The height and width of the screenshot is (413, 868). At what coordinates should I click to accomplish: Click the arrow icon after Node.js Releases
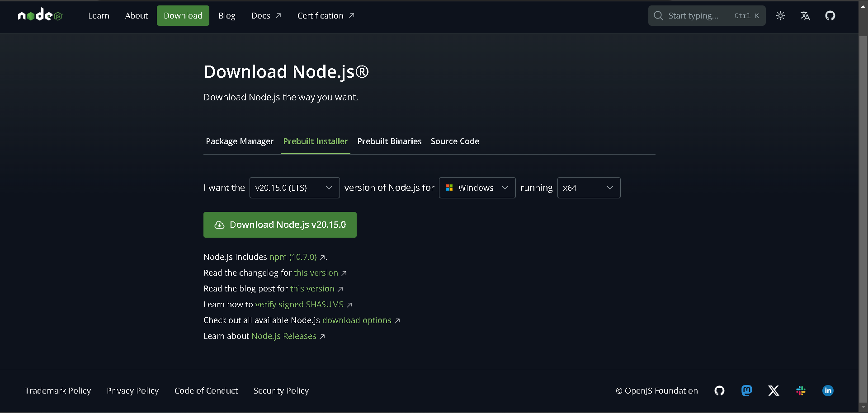coord(322,337)
